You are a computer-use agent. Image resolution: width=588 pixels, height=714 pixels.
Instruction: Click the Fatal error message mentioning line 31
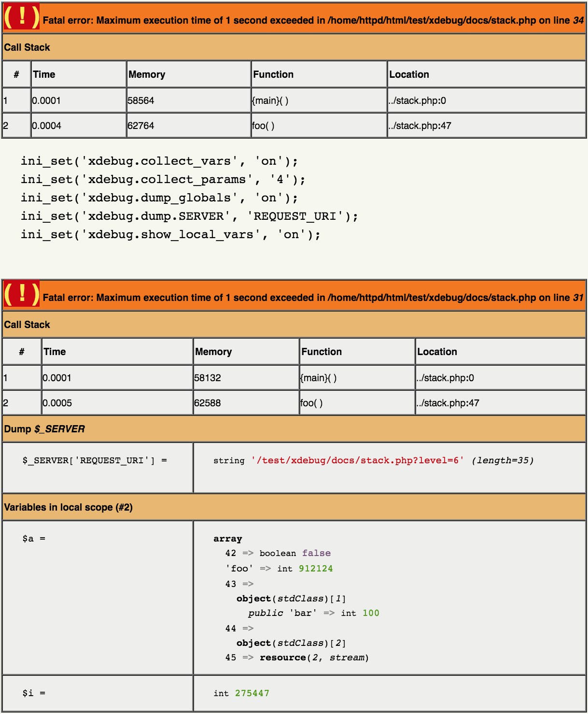(x=313, y=298)
